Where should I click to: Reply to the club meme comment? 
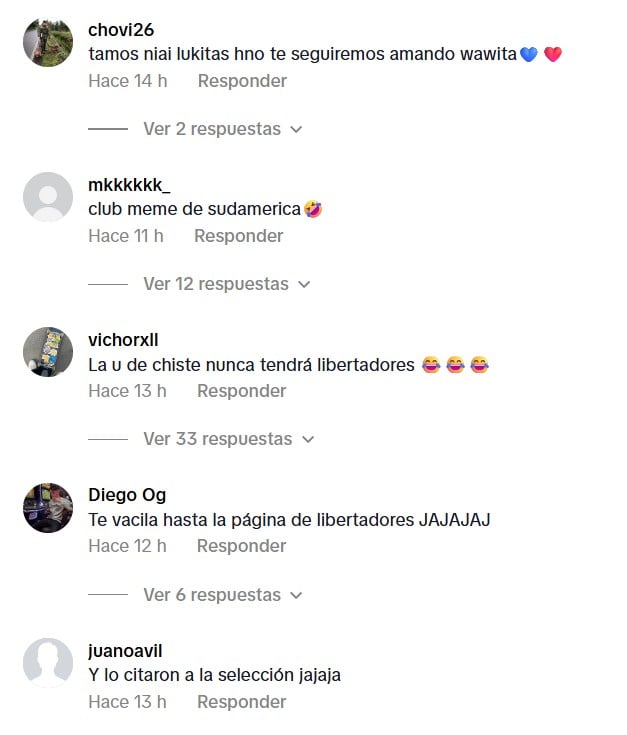[x=239, y=236]
